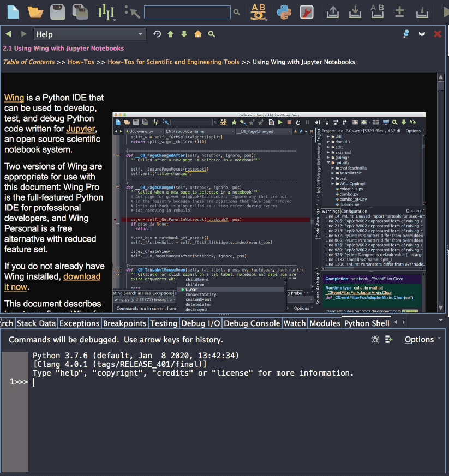Click the Wing IDE screenshot image
Image resolution: width=449 pixels, height=476 pixels.
pos(269,213)
